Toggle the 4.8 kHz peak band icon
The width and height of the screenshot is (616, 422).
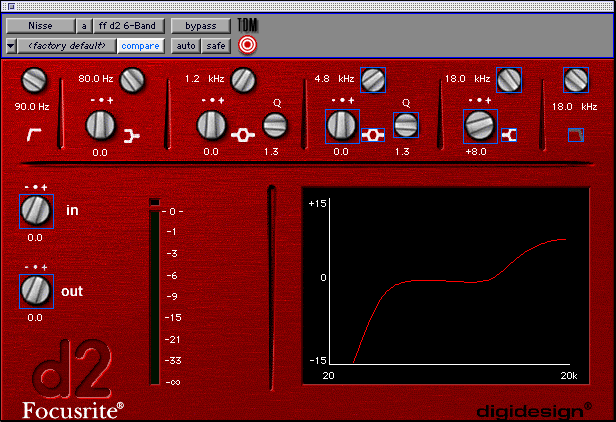373,135
